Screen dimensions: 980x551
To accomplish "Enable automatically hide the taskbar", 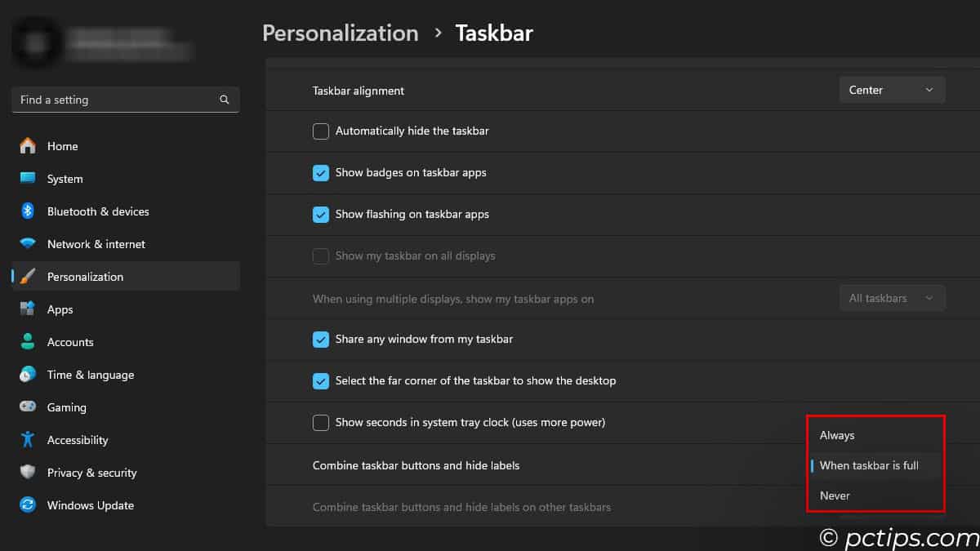I will [320, 131].
